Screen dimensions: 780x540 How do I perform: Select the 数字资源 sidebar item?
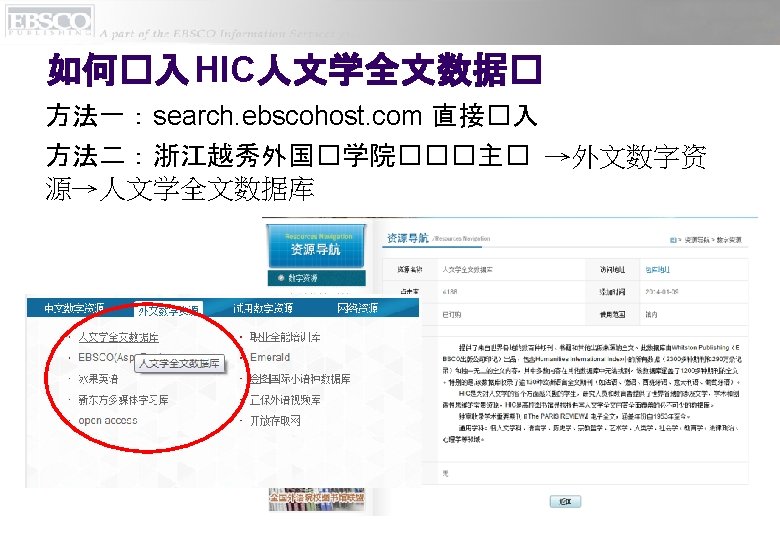click(x=316, y=278)
